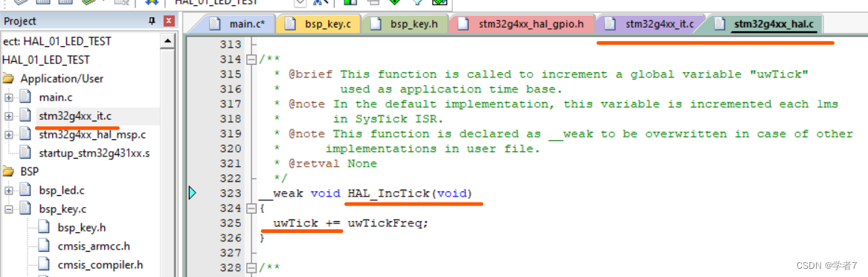Click the HAL_IncTick function name
The width and height of the screenshot is (868, 277).
tap(388, 194)
